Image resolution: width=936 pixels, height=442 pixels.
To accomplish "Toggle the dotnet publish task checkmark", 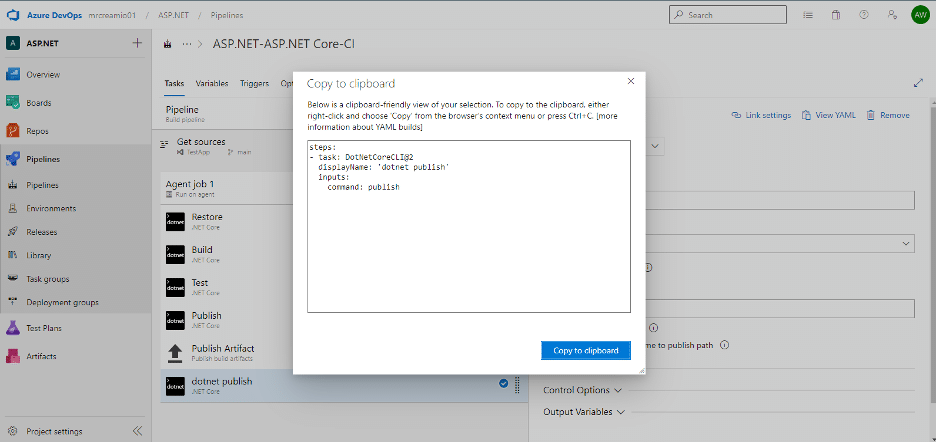I will pyautogui.click(x=503, y=383).
